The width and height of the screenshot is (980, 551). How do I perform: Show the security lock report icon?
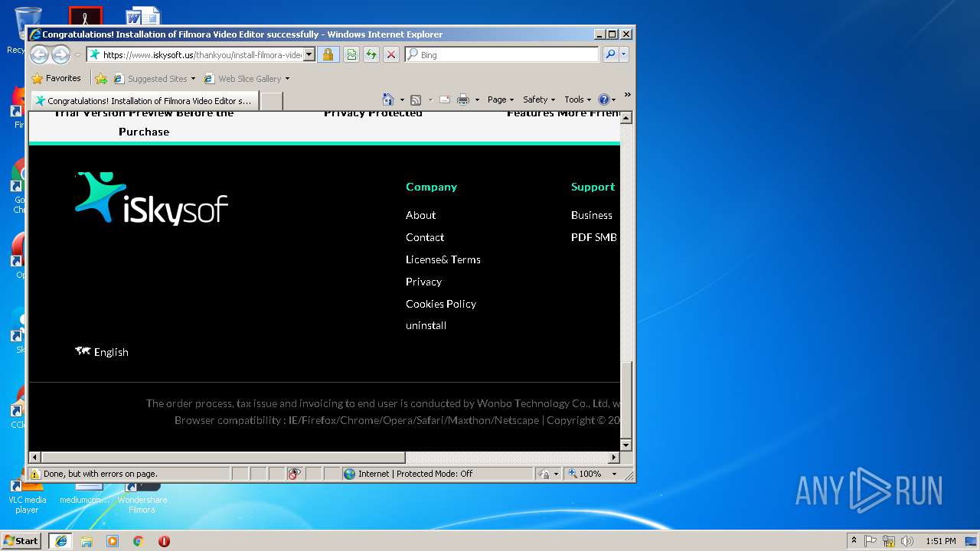pos(328,54)
